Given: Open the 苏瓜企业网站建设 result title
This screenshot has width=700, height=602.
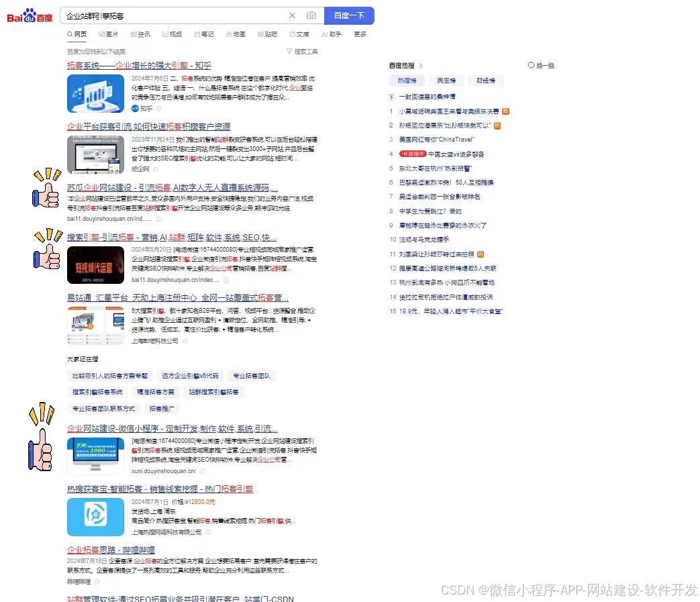Looking at the screenshot, I should click(172, 188).
